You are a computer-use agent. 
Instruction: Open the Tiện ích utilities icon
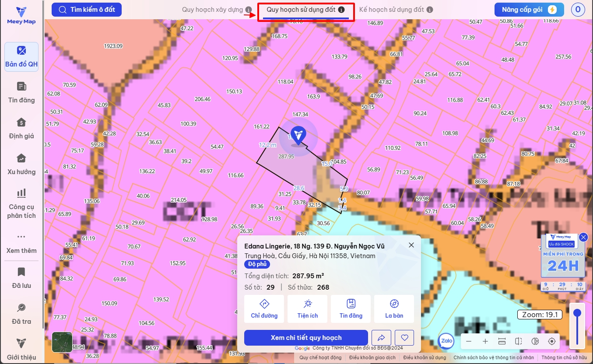[307, 308]
